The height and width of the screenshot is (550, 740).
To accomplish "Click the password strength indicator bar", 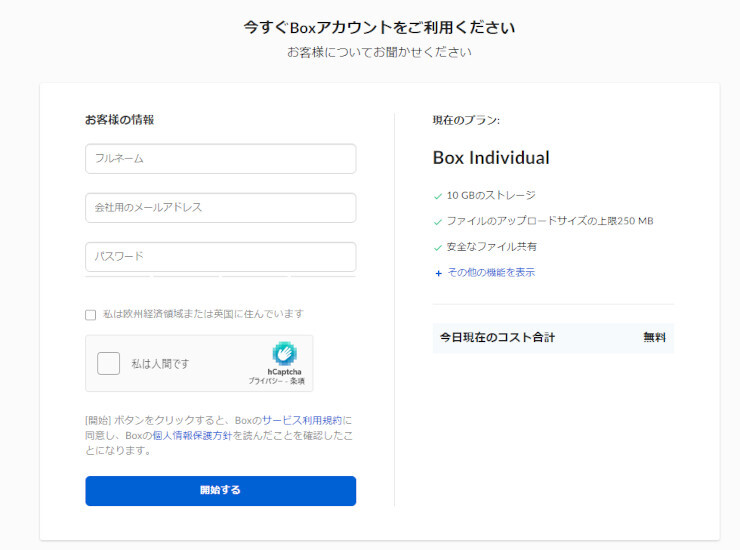I will (220, 277).
